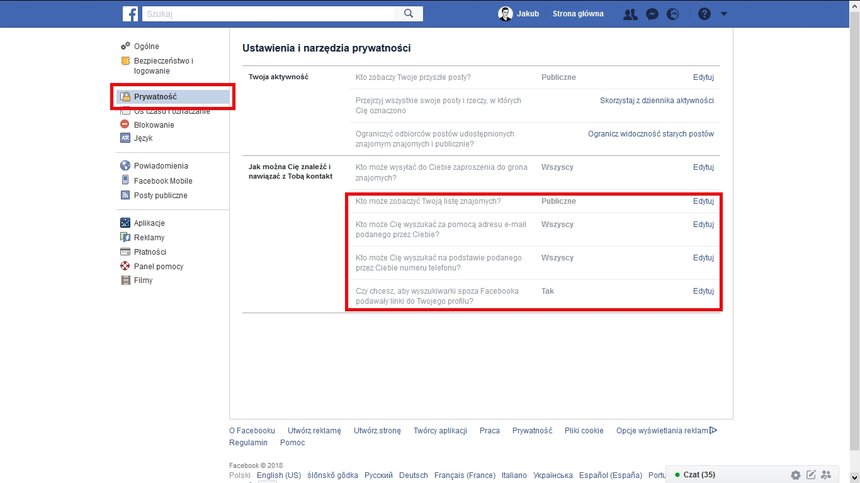Click the Język icon
This screenshot has height=483, width=860.
(125, 138)
